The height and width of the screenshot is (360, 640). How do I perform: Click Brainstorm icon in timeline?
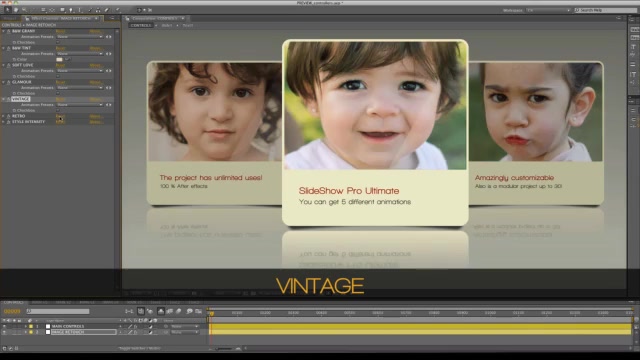tap(189, 311)
